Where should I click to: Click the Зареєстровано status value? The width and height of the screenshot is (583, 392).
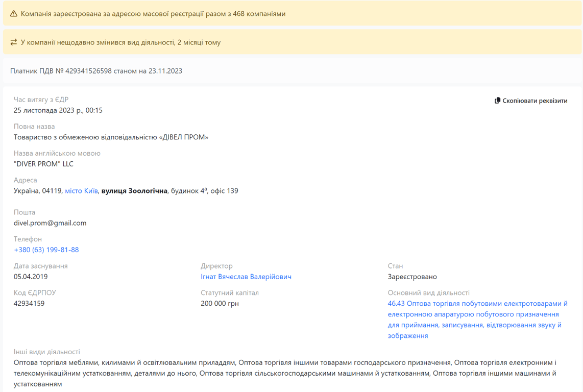[x=412, y=277]
